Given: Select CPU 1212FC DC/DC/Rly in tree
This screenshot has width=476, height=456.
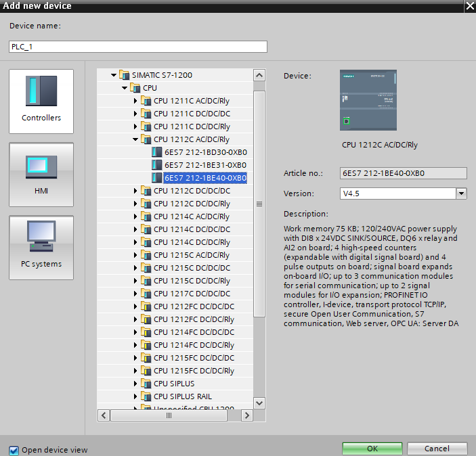Looking at the screenshot, I should (x=194, y=319).
